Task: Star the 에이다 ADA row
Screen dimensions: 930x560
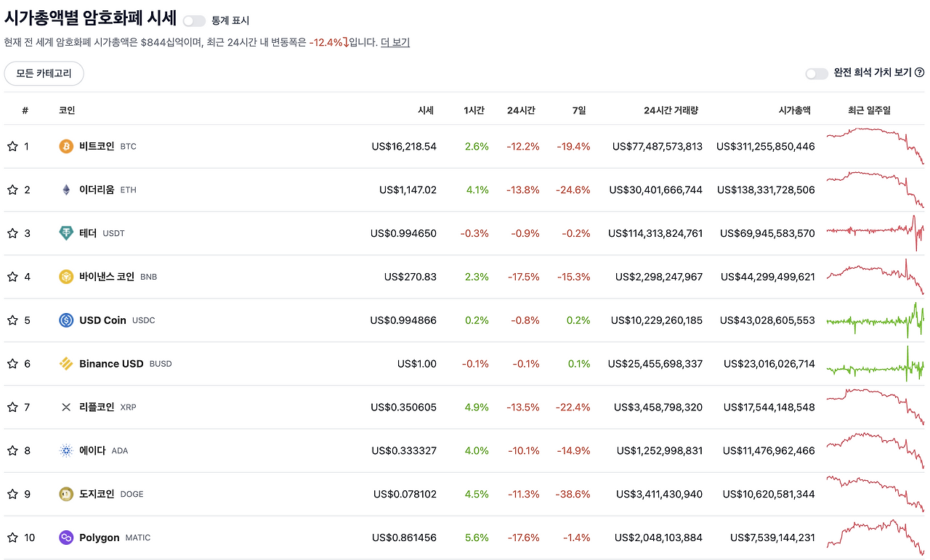Action: coord(12,451)
